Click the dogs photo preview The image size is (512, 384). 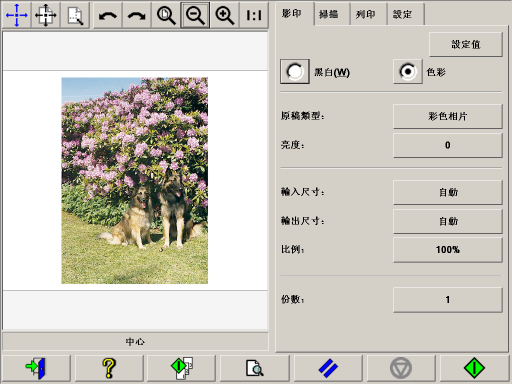[x=135, y=181]
